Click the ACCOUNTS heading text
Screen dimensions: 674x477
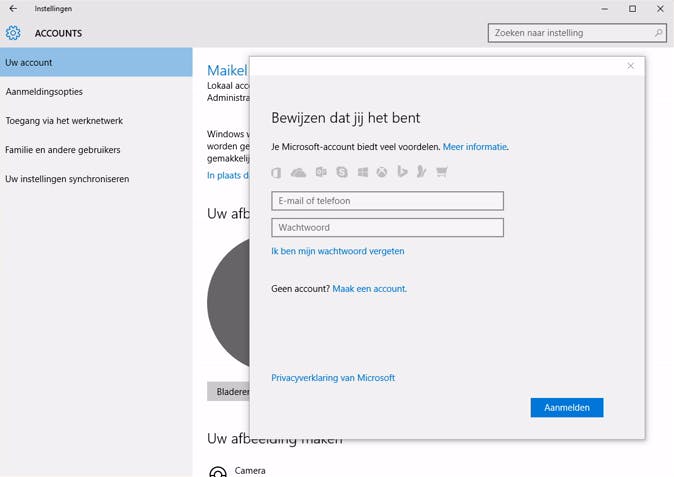click(x=58, y=33)
